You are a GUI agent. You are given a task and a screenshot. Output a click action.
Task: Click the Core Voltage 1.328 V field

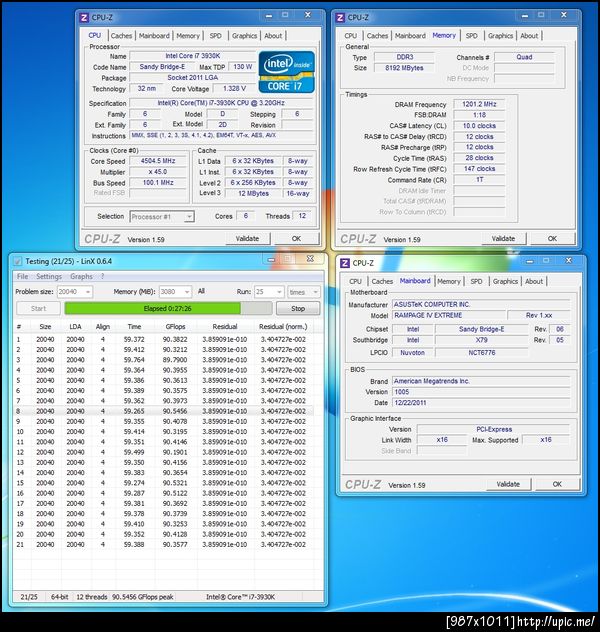234,89
